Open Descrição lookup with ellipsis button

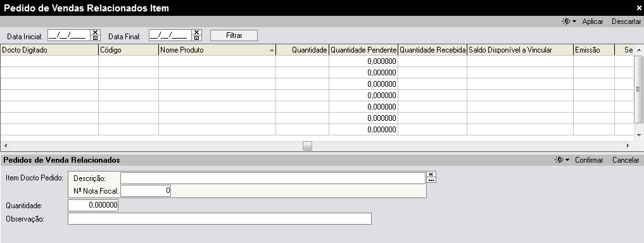pyautogui.click(x=431, y=180)
